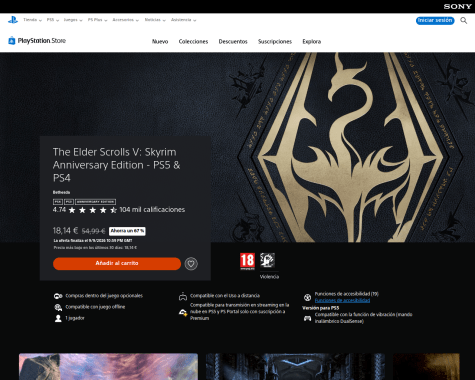475x380 pixels.
Task: Open the Colecciones store tab
Action: pos(193,42)
